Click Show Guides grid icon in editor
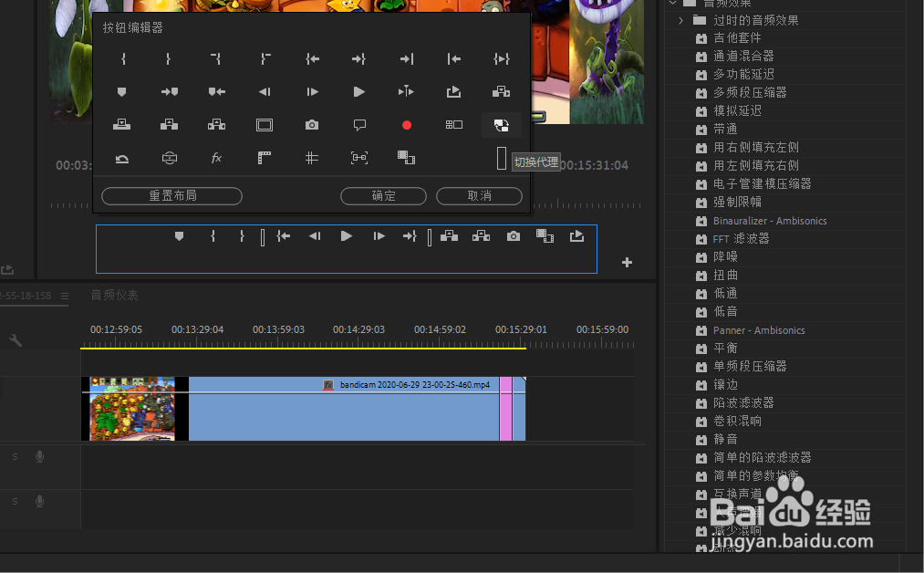This screenshot has width=924, height=573. click(312, 158)
